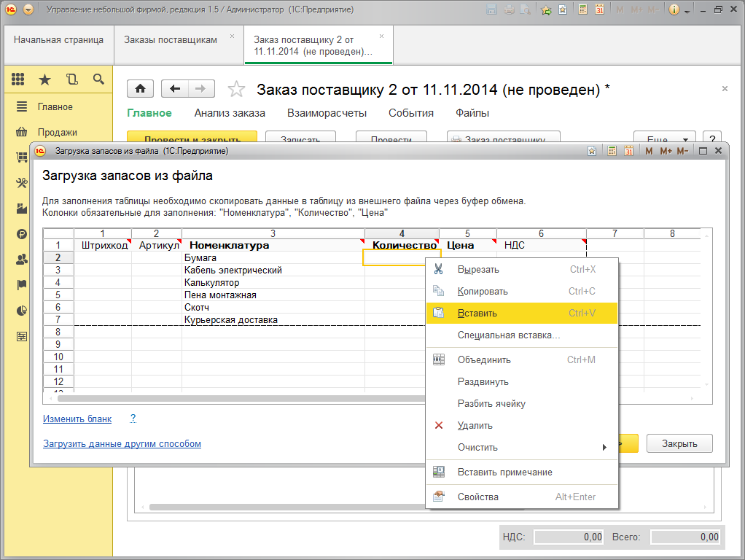This screenshot has height=560, width=745.
Task: Open the history scroll icon
Action: click(71, 79)
